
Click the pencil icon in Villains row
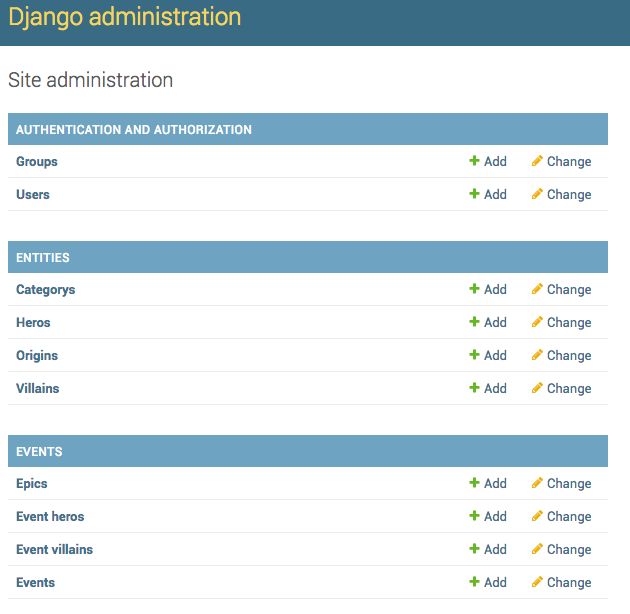click(x=537, y=387)
